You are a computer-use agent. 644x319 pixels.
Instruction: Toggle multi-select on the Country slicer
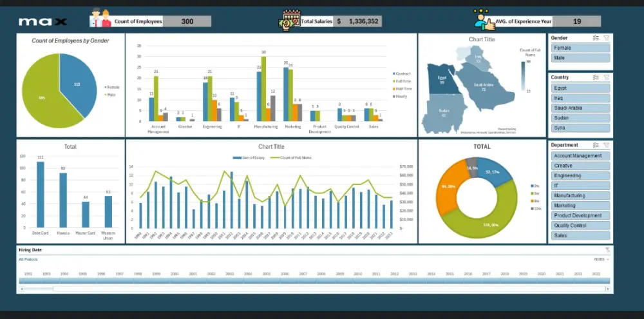[x=596, y=77]
